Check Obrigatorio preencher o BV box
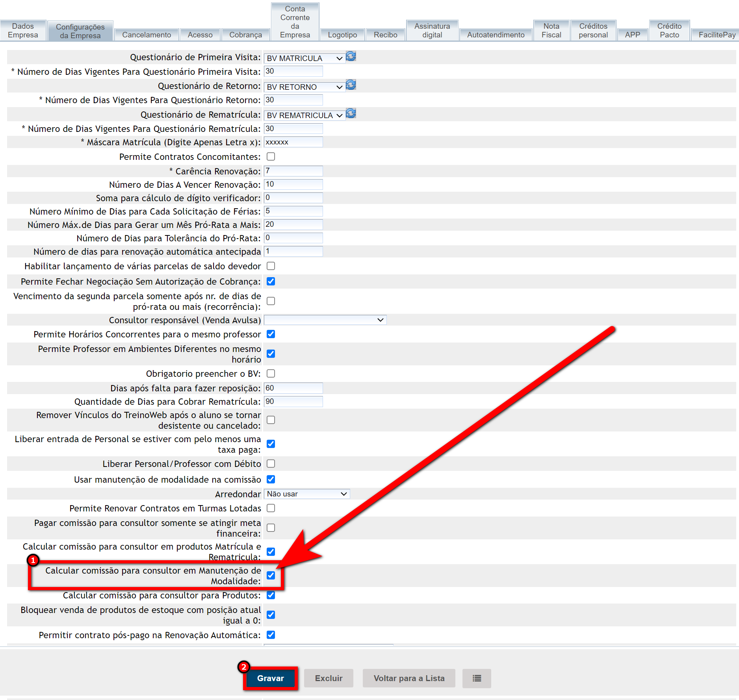The width and height of the screenshot is (739, 700). 271,374
